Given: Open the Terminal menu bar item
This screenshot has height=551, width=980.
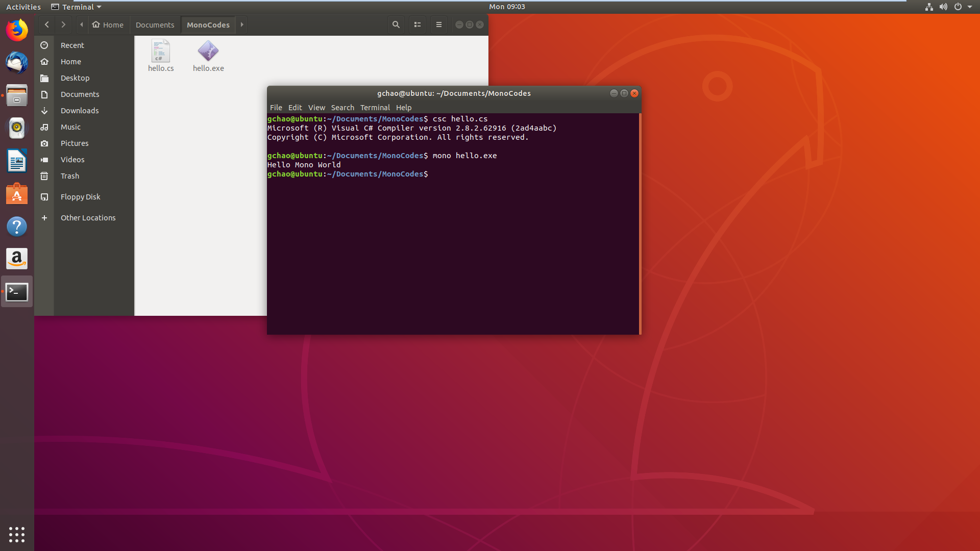Looking at the screenshot, I should (375, 107).
